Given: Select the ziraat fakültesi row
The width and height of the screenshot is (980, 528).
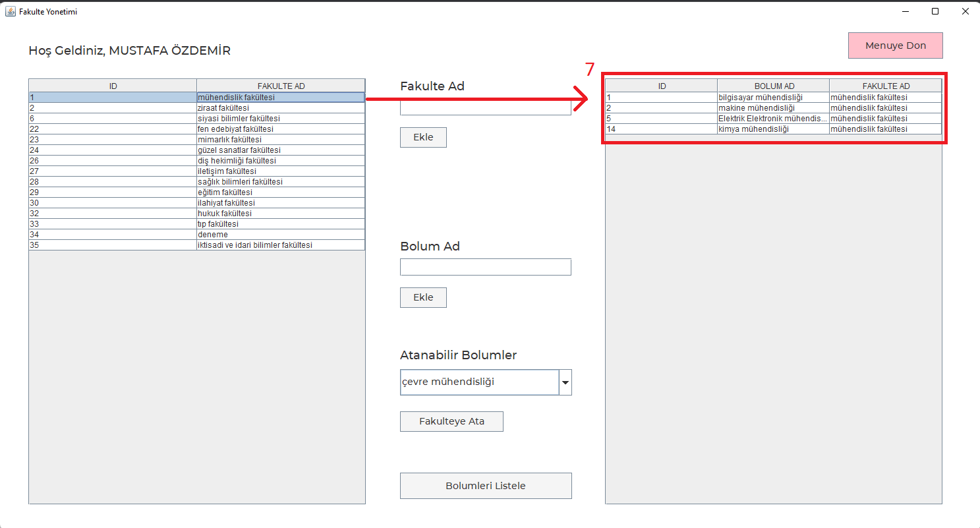Looking at the screenshot, I should pos(196,107).
